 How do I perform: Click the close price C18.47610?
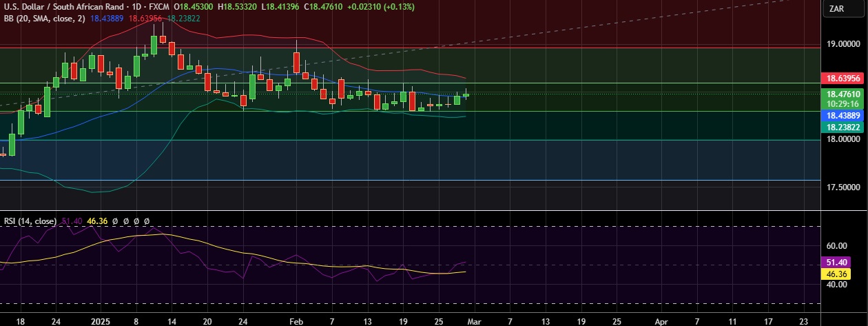(324, 6)
